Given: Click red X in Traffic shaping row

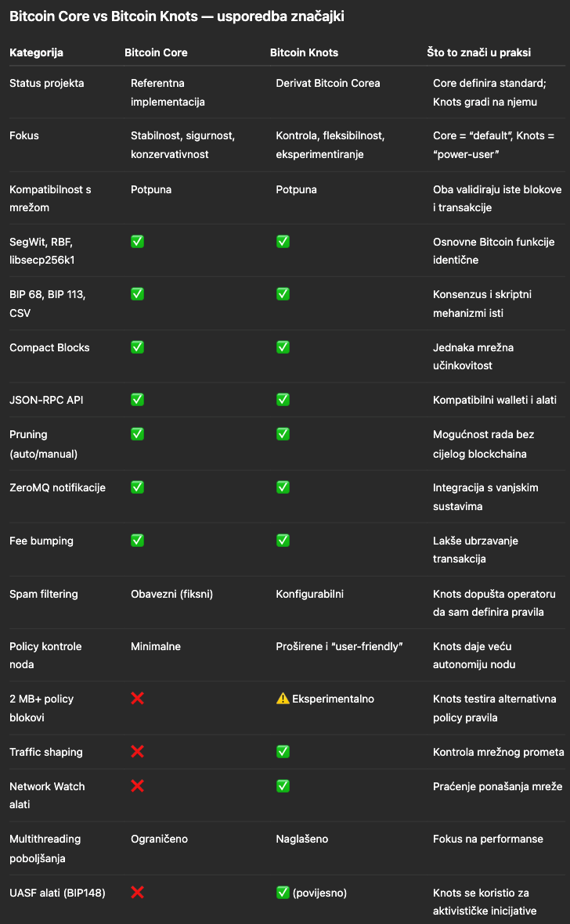Looking at the screenshot, I should coord(137,752).
